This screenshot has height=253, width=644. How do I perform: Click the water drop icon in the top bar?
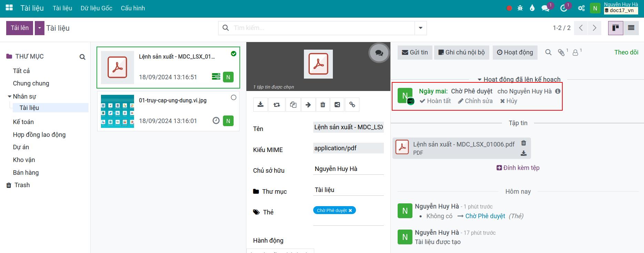pos(532,8)
